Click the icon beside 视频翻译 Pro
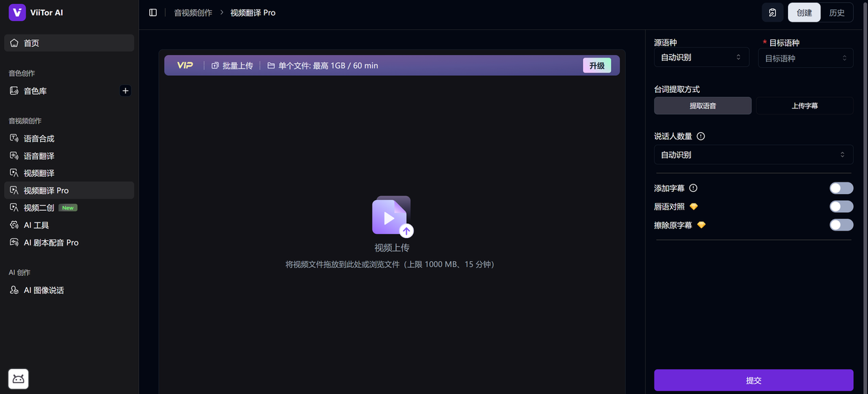Screen dimensions: 868x394 [x=14, y=191]
